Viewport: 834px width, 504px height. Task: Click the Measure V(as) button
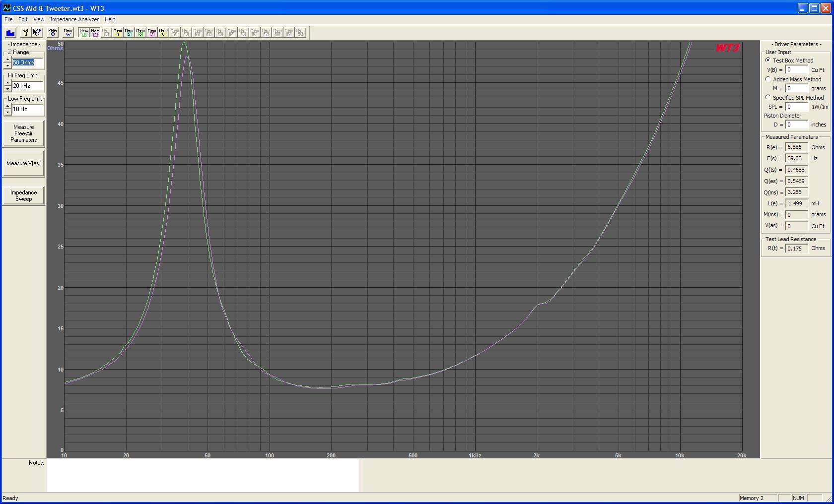pyautogui.click(x=23, y=163)
